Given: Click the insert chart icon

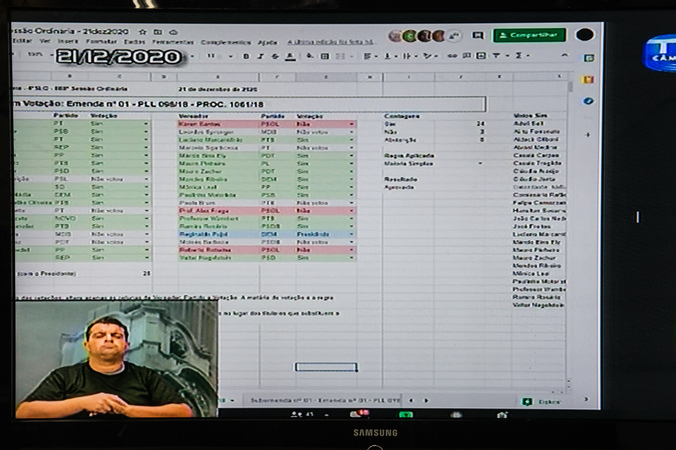Looking at the screenshot, I should pyautogui.click(x=481, y=56).
